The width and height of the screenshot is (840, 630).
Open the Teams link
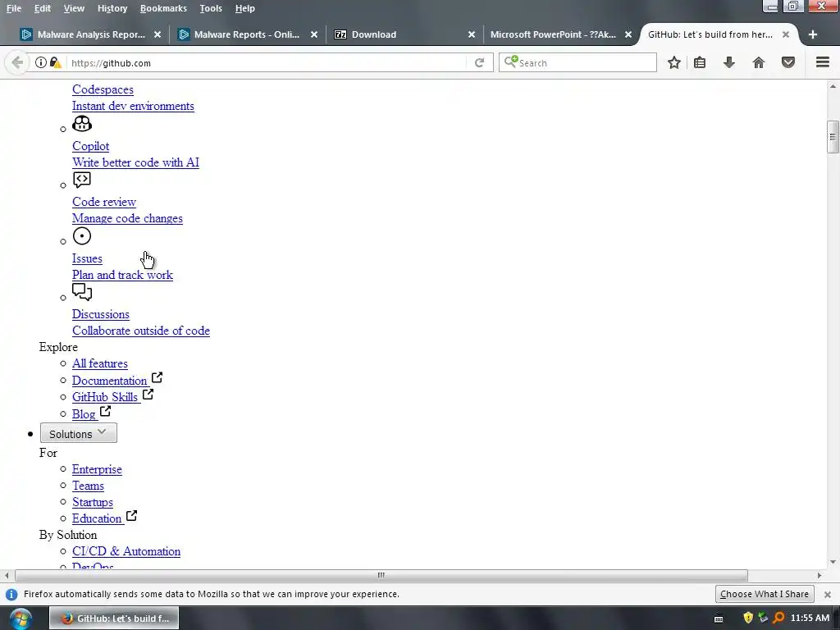(x=88, y=486)
